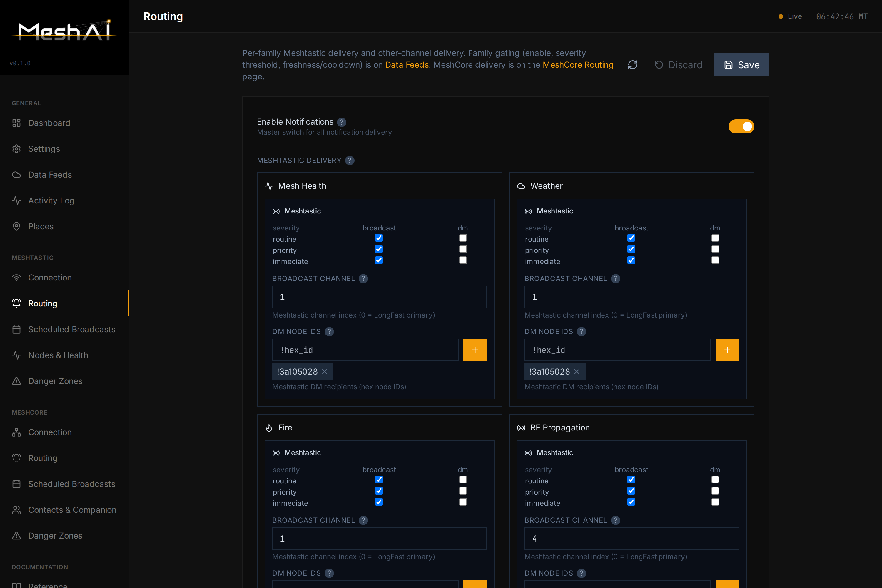
Task: Check Fire routine dm
Action: [x=463, y=480]
